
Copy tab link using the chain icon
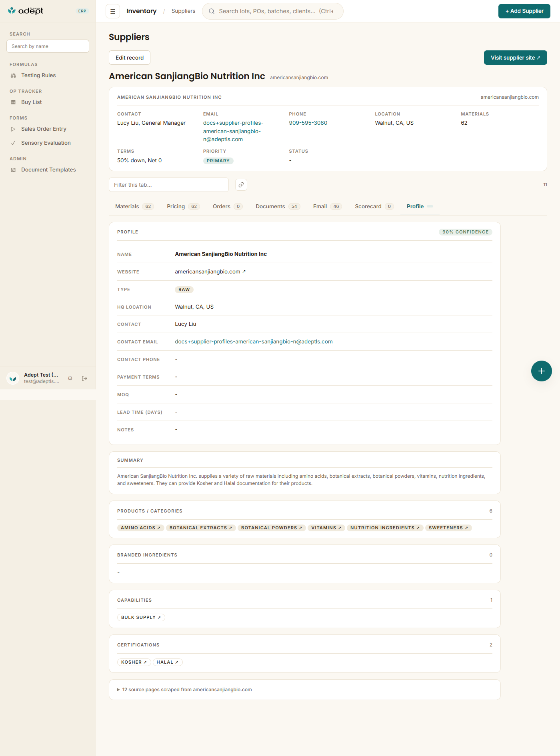[241, 185]
